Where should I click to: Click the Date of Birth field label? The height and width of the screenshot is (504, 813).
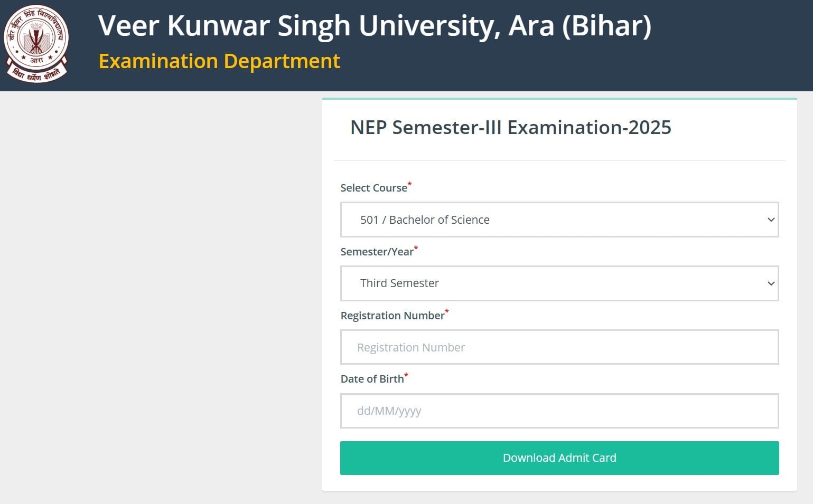[x=372, y=379]
